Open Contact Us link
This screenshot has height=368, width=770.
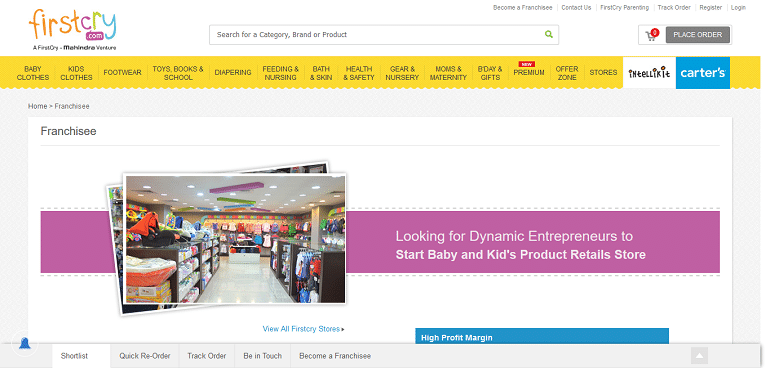pos(576,7)
